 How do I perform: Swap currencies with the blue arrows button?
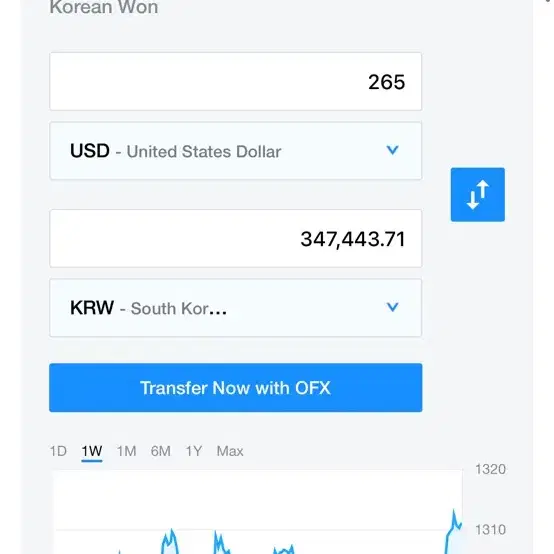pyautogui.click(x=477, y=195)
